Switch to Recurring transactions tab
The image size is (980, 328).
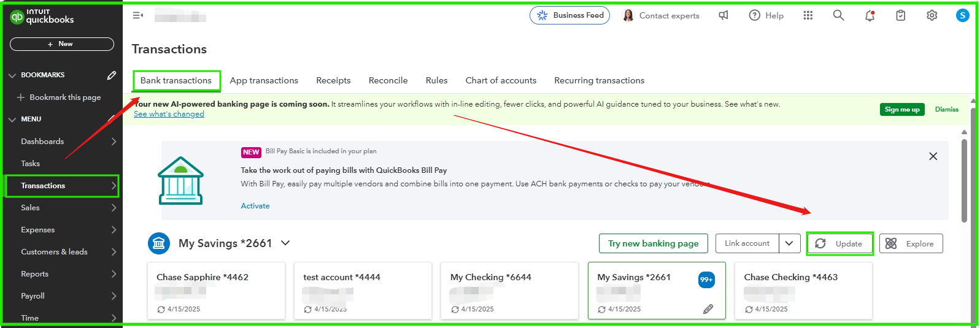(x=599, y=80)
